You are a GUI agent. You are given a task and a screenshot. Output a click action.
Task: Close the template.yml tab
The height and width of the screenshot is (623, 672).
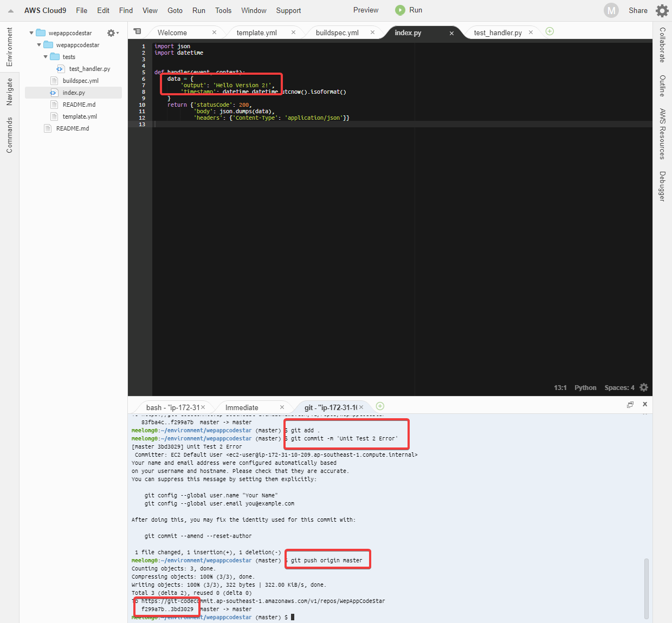293,33
